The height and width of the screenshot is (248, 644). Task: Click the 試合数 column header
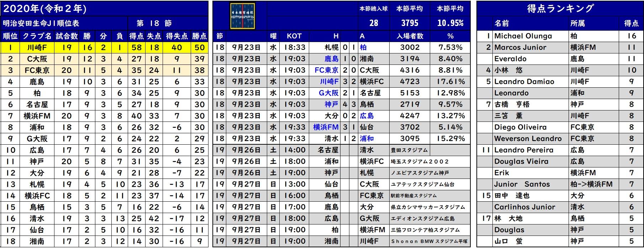tap(67, 36)
